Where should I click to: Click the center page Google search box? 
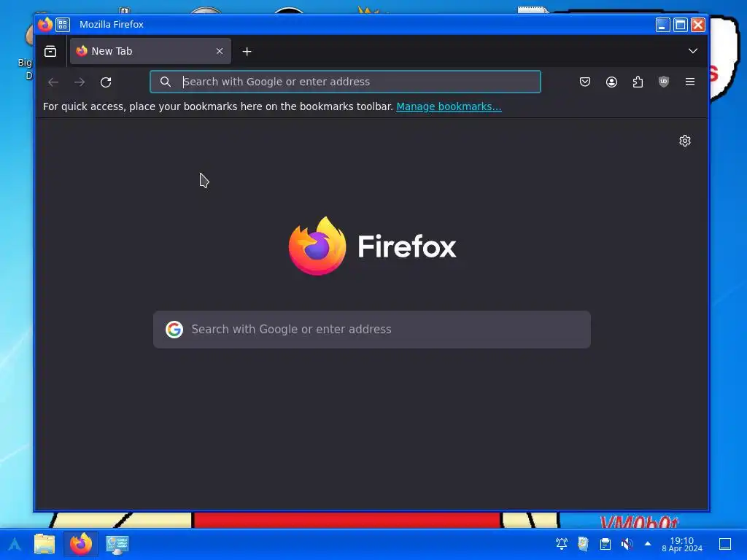371,329
